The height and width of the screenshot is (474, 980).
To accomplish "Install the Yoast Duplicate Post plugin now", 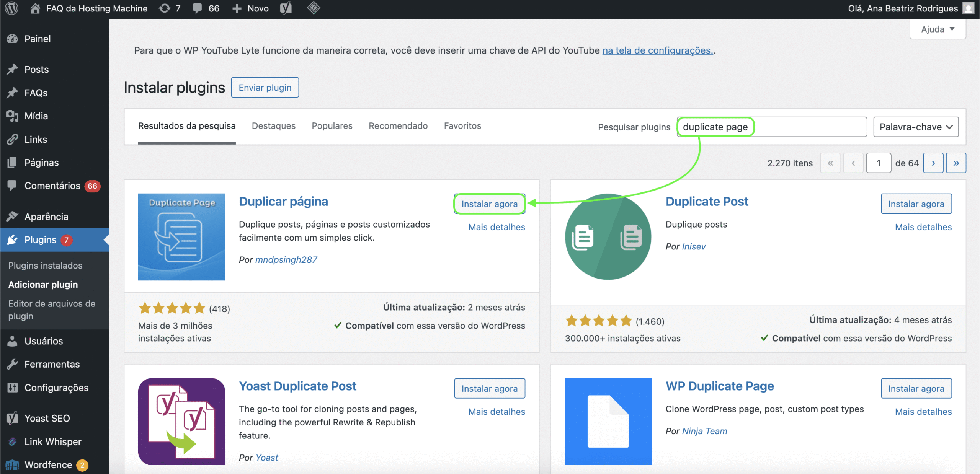I will [x=489, y=389].
